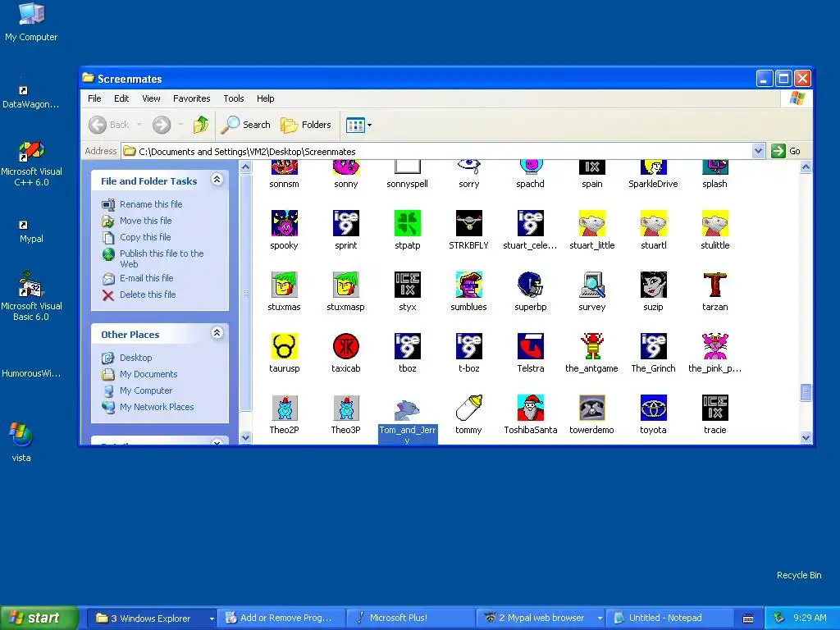Select the Theo2P file icon

pyautogui.click(x=284, y=409)
